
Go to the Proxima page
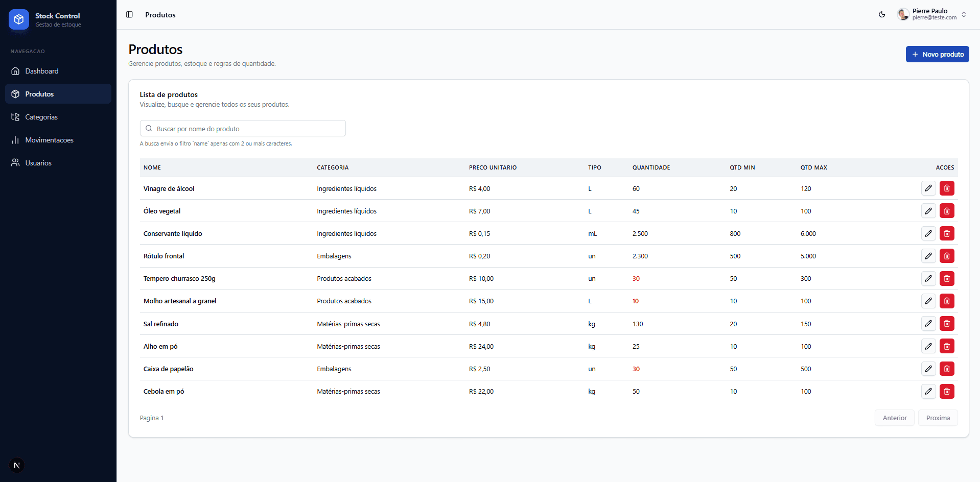938,418
